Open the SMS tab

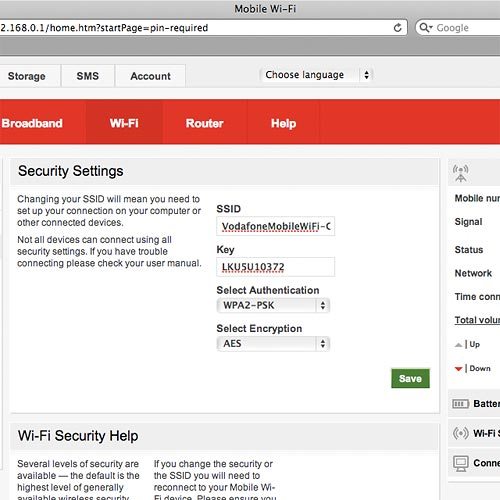[88, 76]
